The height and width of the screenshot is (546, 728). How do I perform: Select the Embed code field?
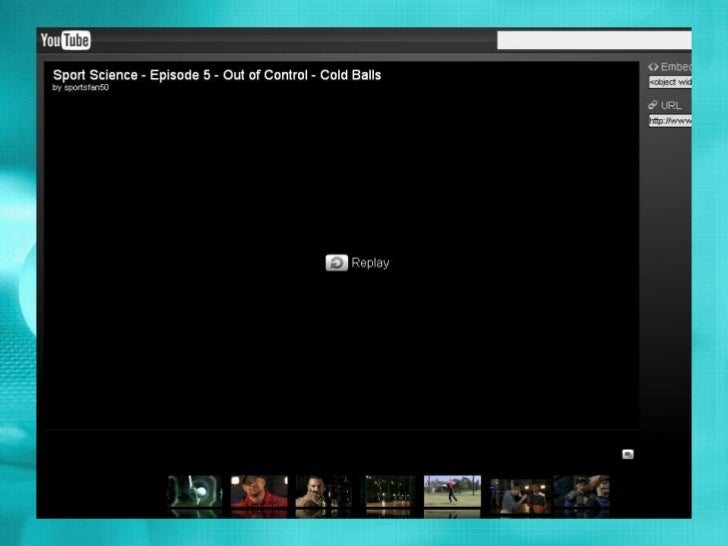[670, 82]
